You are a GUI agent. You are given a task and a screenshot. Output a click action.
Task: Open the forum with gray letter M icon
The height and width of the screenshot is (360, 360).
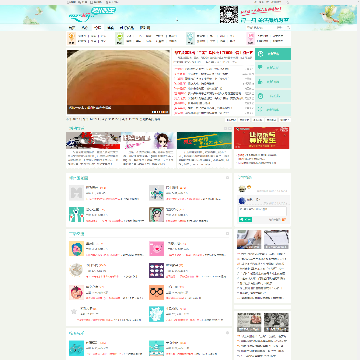click(x=76, y=193)
